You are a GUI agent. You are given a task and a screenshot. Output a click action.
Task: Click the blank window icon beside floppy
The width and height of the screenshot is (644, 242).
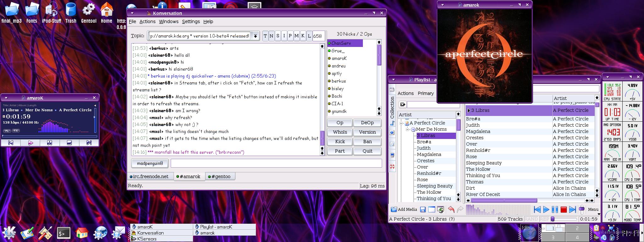[432, 210]
